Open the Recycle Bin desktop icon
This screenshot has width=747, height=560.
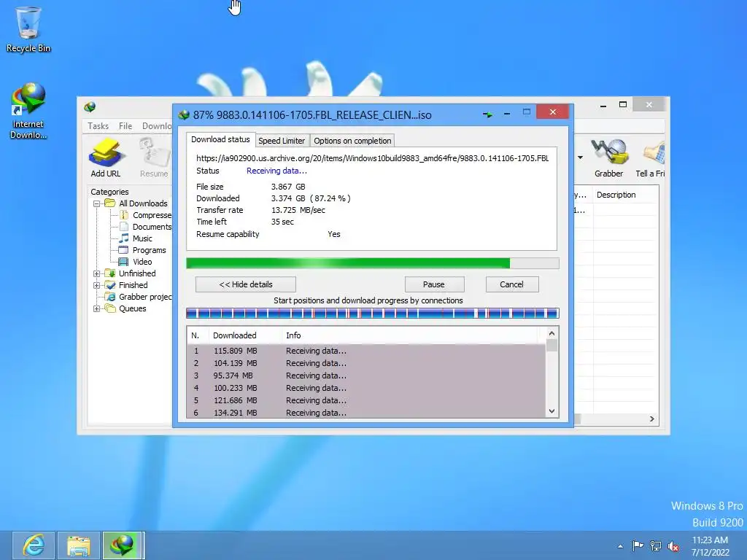[x=28, y=29]
